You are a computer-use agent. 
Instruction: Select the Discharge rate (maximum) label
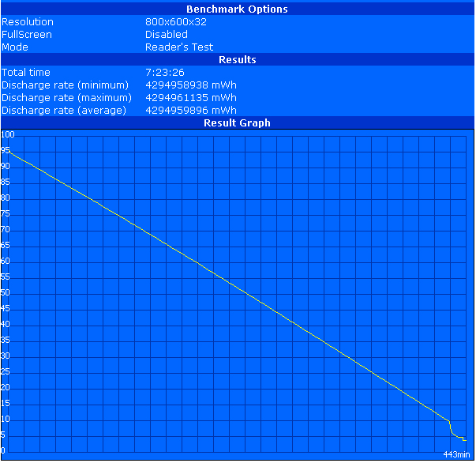click(x=66, y=98)
